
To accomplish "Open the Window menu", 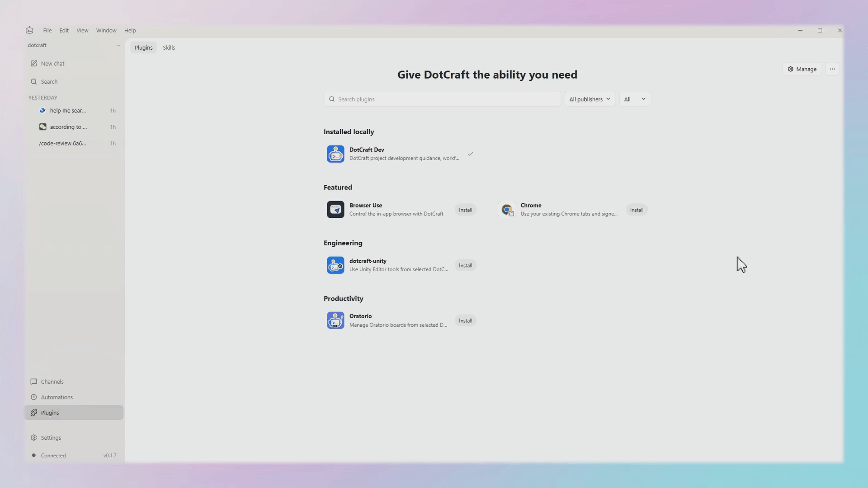I will pos(106,30).
